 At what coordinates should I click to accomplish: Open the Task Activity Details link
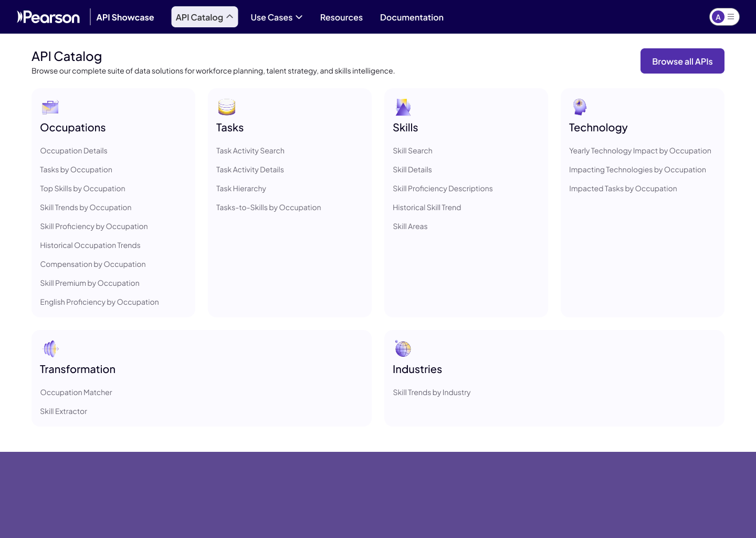[x=250, y=170]
